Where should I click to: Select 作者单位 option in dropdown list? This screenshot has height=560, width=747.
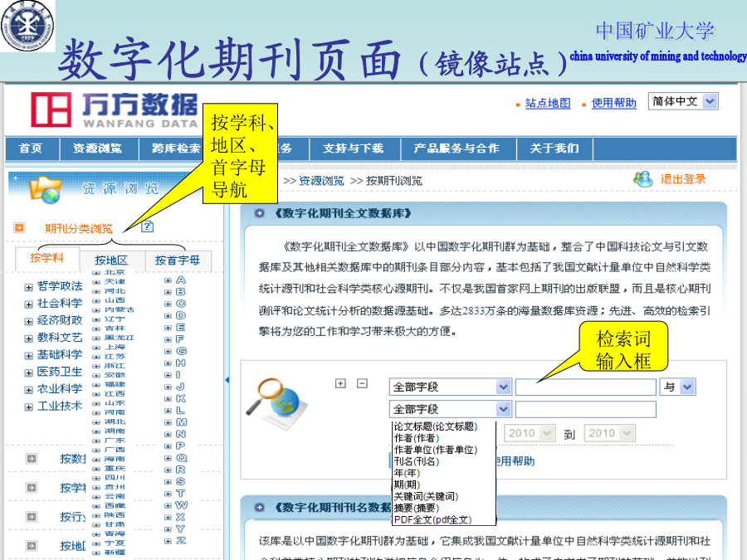[436, 450]
